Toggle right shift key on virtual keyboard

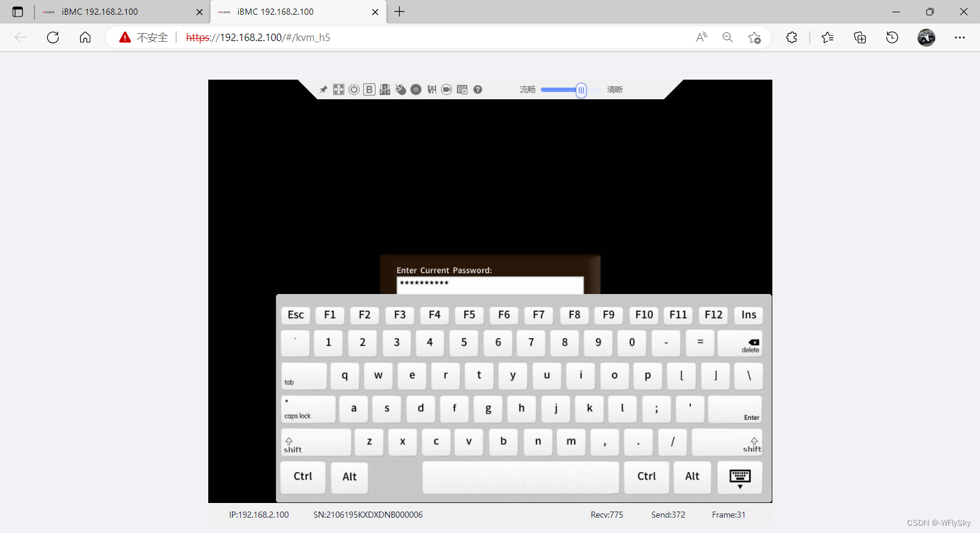pos(727,442)
